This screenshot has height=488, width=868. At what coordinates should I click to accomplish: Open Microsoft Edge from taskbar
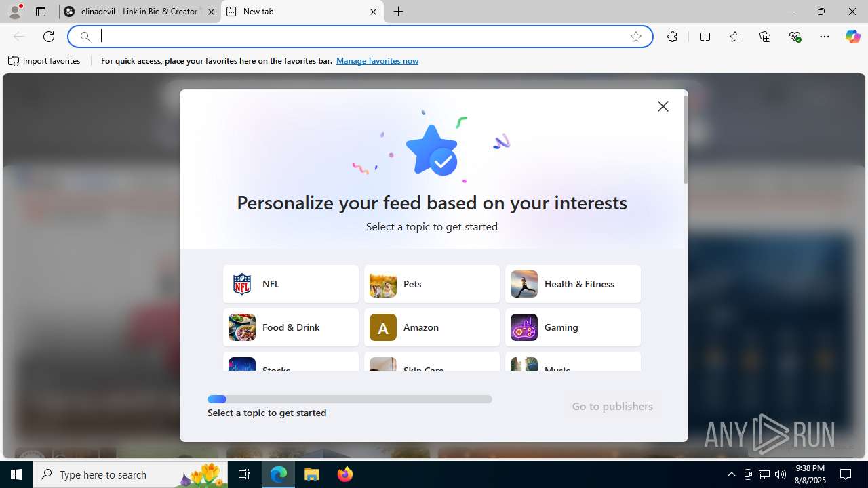[279, 474]
